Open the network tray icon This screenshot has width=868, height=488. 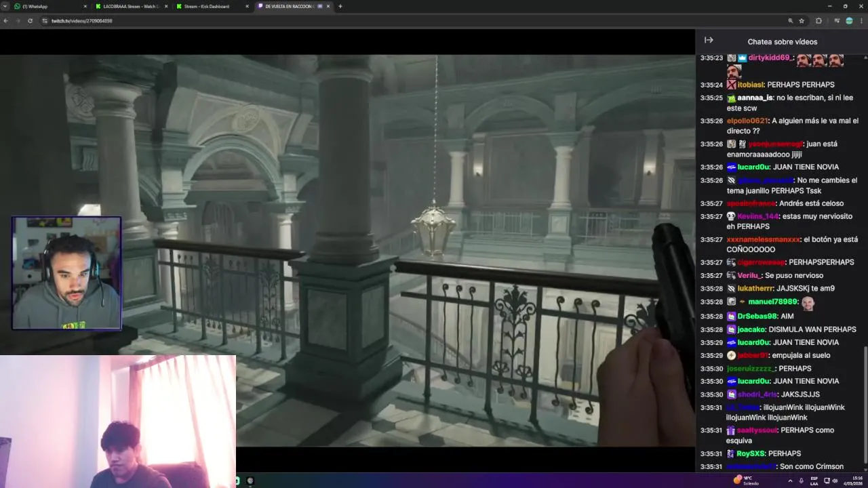(827, 481)
